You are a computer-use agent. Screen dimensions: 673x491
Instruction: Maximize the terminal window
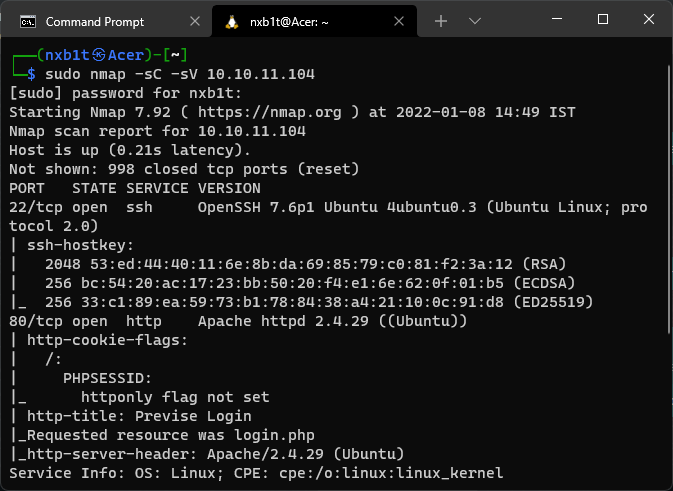click(603, 19)
